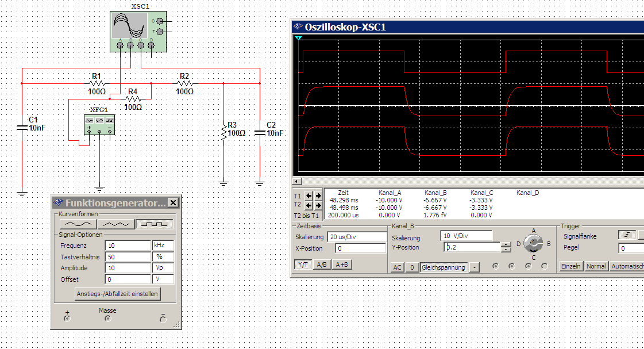
Task: Click the ground symbol below R3
Action: tap(224, 183)
